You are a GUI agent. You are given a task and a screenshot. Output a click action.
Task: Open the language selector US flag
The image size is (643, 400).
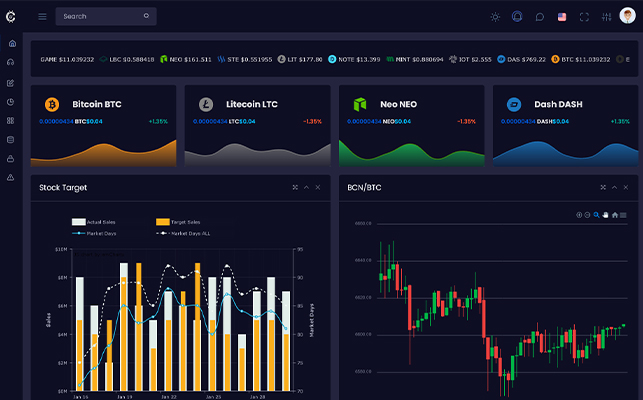pyautogui.click(x=562, y=17)
